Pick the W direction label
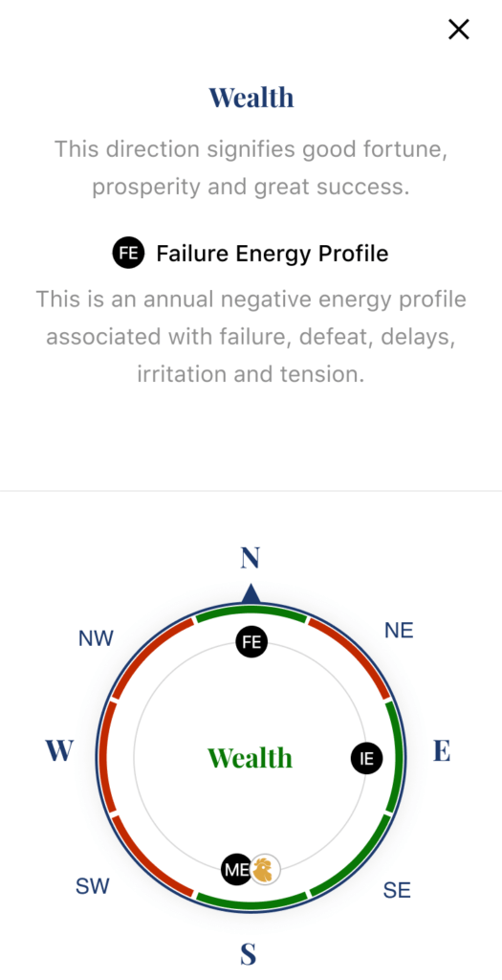Screen dimensions: 502x980 (x=59, y=750)
